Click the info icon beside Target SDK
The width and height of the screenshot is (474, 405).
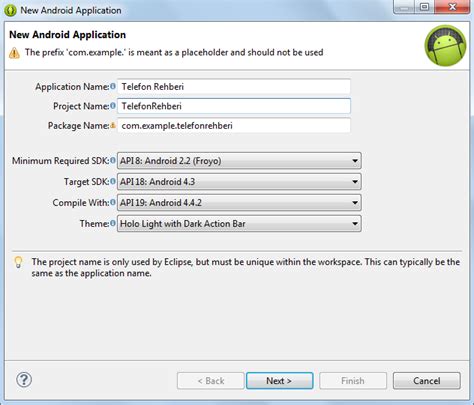[113, 181]
